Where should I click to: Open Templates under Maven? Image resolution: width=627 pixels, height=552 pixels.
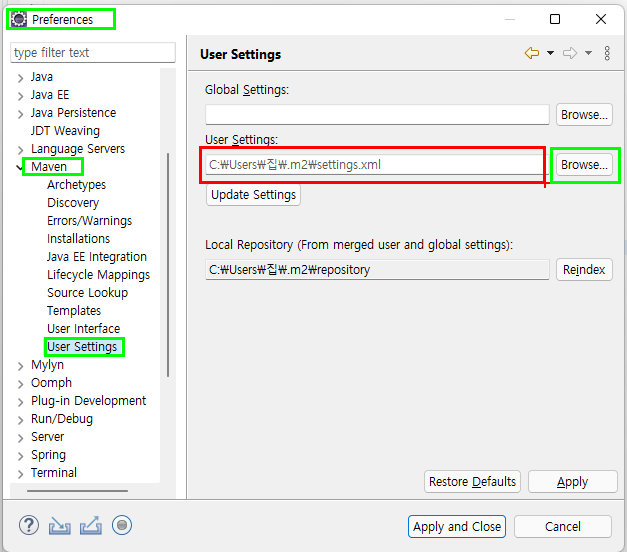click(74, 311)
